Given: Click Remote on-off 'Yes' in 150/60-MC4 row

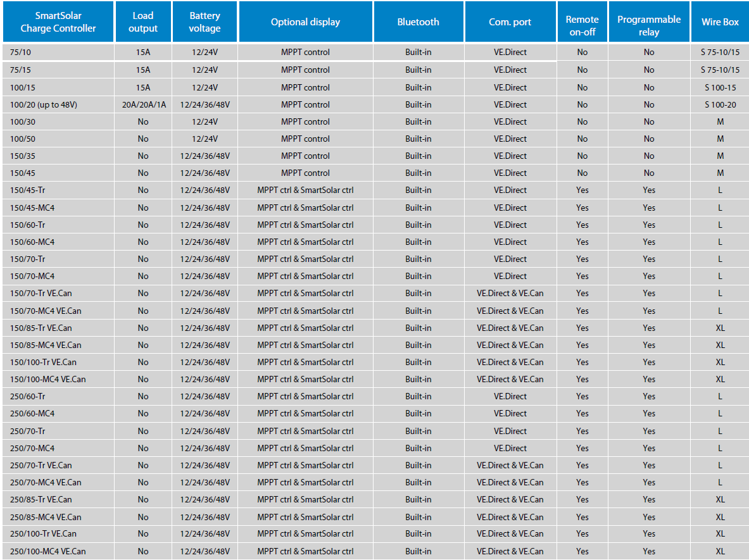Looking at the screenshot, I should point(582,242).
